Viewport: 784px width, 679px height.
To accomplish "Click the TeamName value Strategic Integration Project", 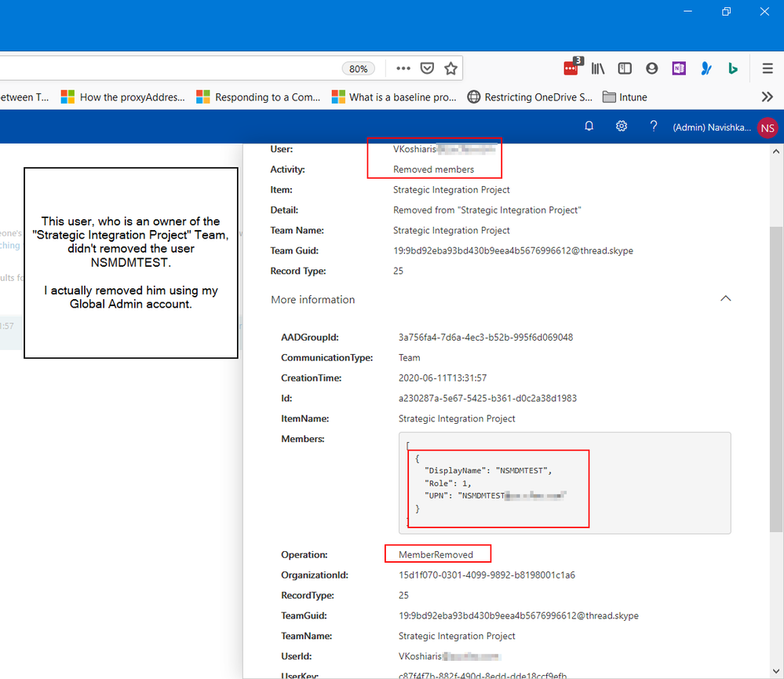I will [x=457, y=636].
